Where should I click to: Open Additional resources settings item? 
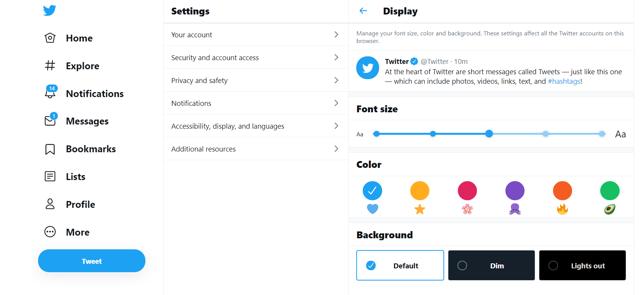click(256, 149)
